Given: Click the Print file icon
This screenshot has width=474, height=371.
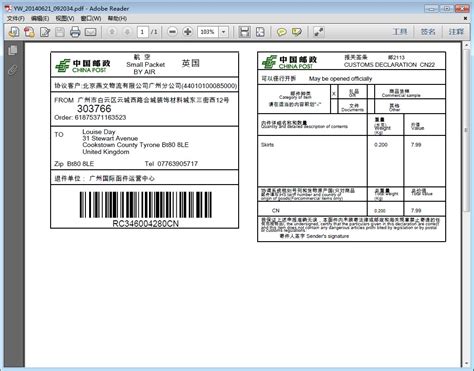Looking at the screenshot, I should (75, 32).
